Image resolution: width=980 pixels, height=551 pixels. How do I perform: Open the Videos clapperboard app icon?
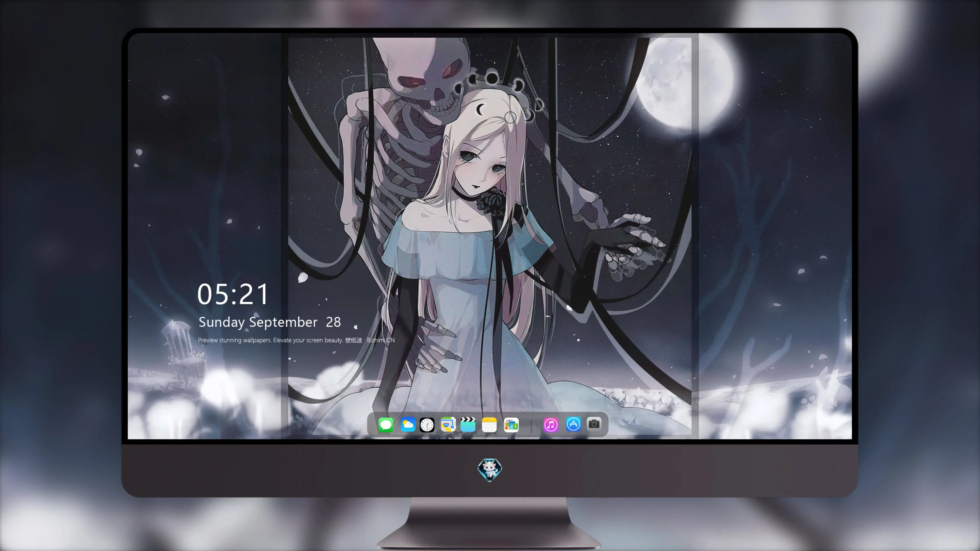[x=468, y=424]
